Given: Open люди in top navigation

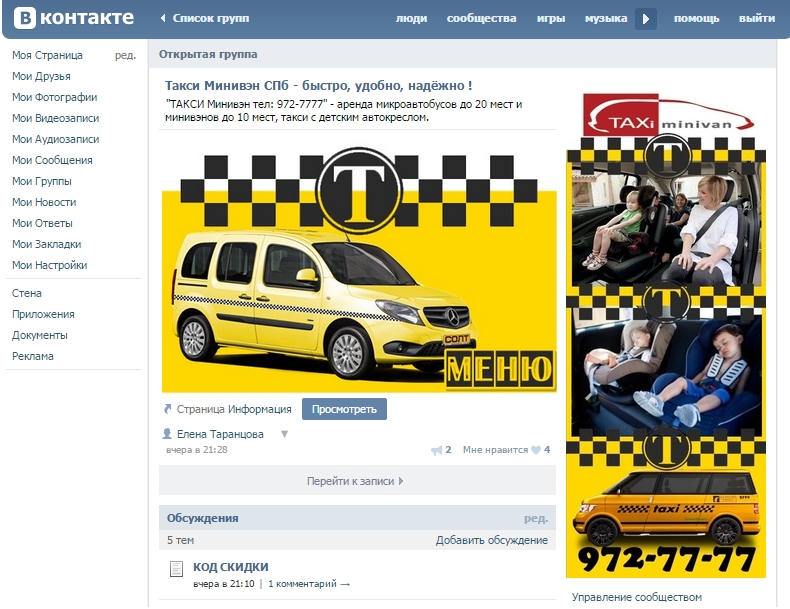Looking at the screenshot, I should point(411,19).
